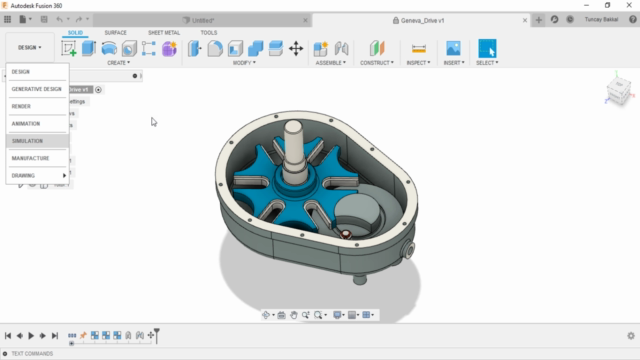This screenshot has height=360, width=640.
Task: Click the Look At icon
Action: [281, 315]
